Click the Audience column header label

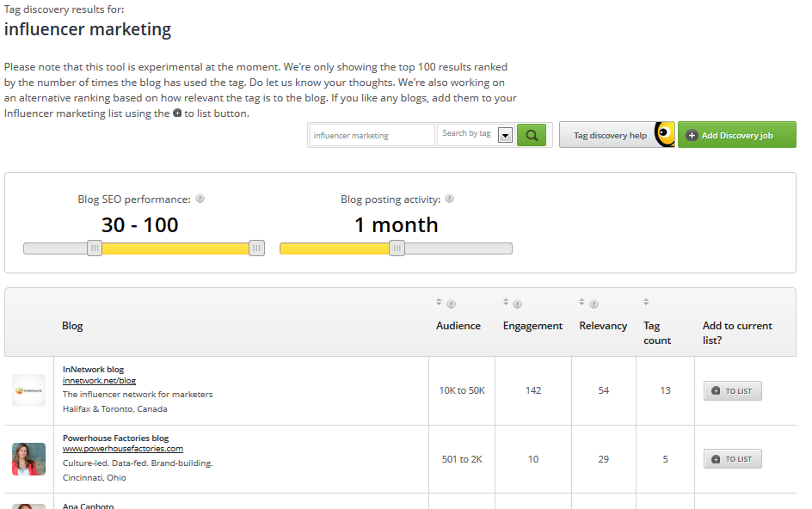[x=458, y=326]
